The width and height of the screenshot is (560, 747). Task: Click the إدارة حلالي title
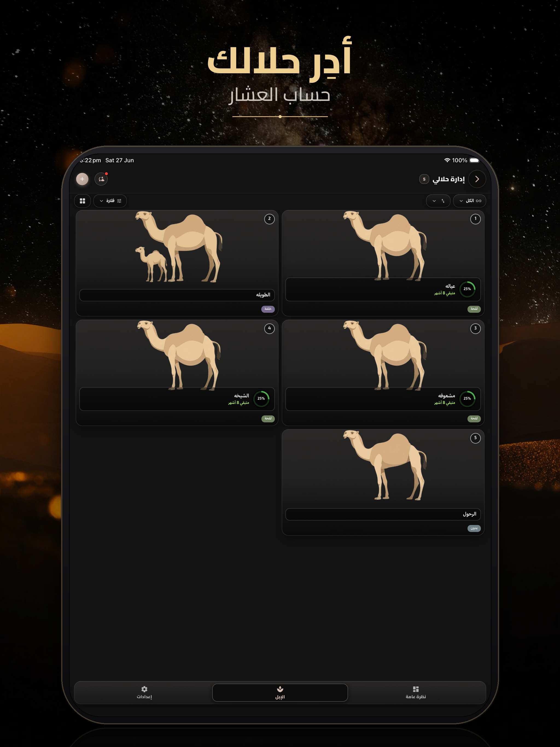pyautogui.click(x=448, y=179)
